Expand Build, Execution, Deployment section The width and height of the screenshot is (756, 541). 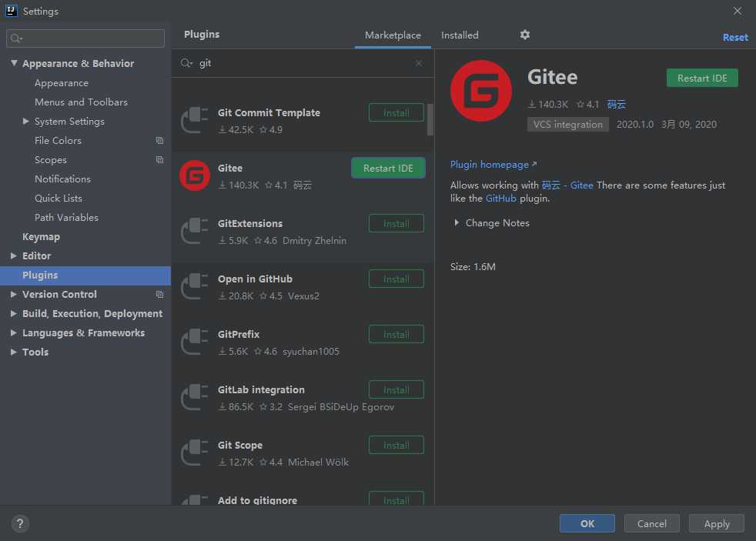pos(14,314)
